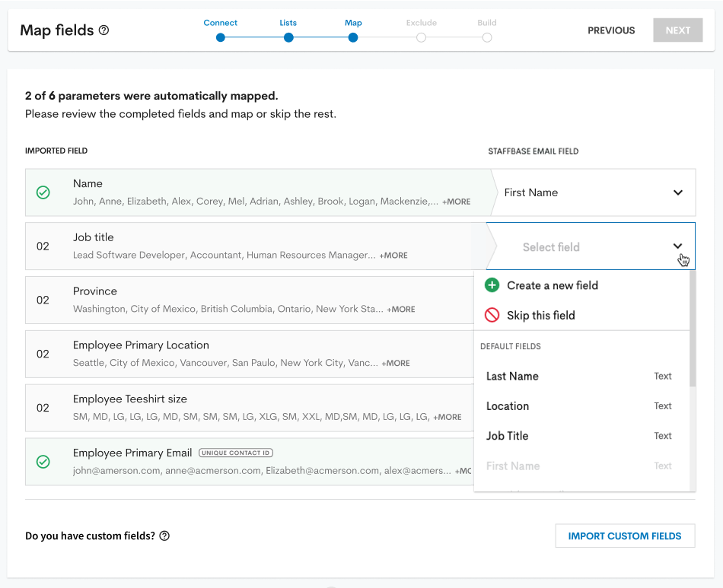Click the PREVIOUS button
723x588 pixels.
point(611,30)
